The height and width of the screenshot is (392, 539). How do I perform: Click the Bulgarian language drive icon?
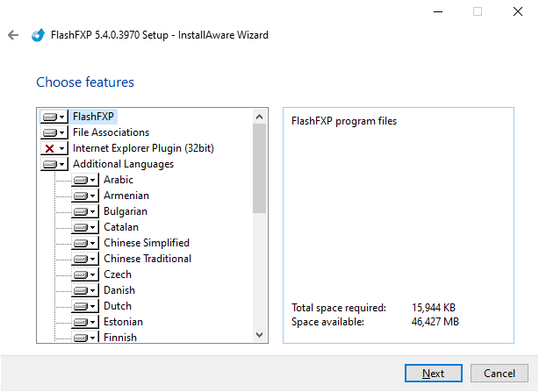click(x=81, y=211)
